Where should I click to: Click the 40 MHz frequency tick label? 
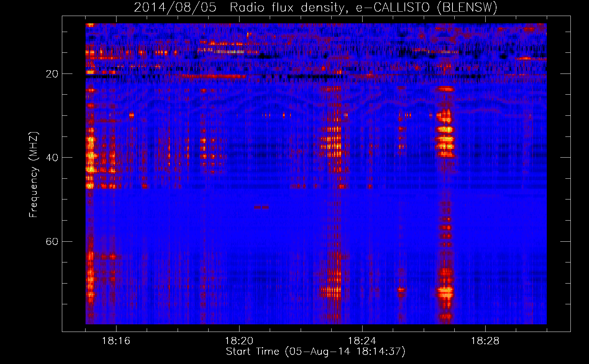[x=52, y=158]
